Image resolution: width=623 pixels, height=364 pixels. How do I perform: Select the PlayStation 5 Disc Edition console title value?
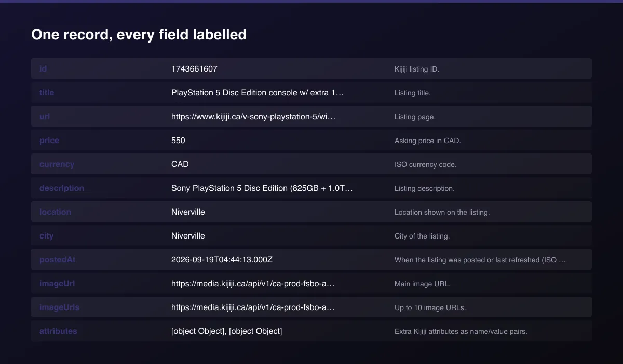258,92
